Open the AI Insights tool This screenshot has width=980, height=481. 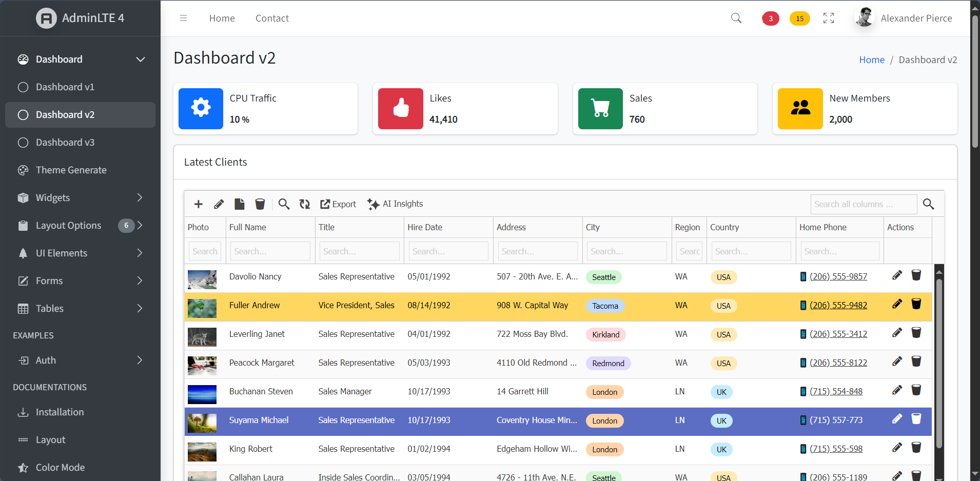point(395,204)
